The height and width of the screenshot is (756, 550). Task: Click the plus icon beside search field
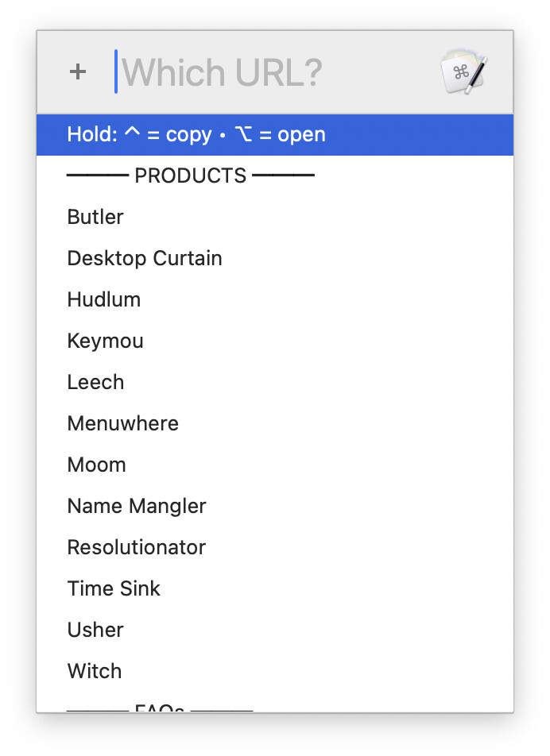pyautogui.click(x=77, y=72)
